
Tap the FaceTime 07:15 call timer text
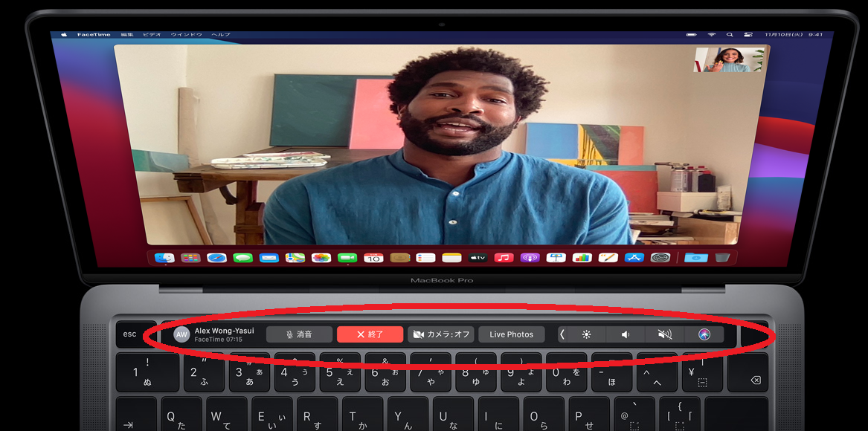pyautogui.click(x=218, y=339)
